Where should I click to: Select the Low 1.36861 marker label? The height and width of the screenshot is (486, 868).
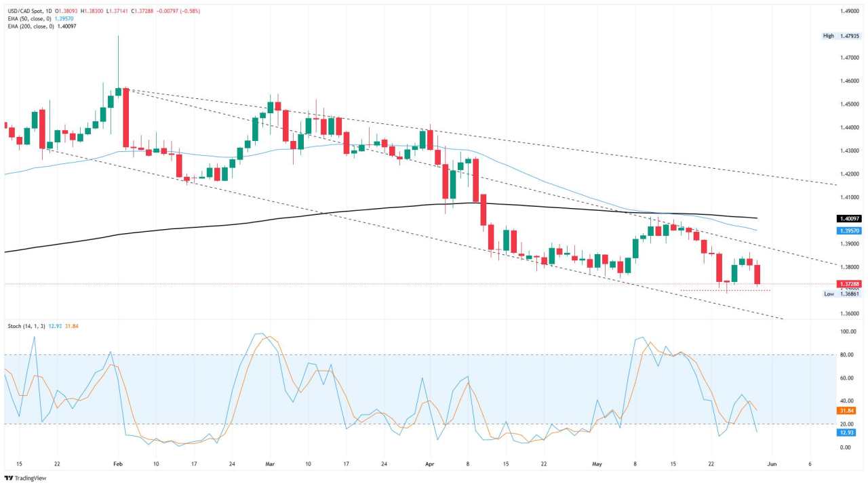tap(841, 293)
